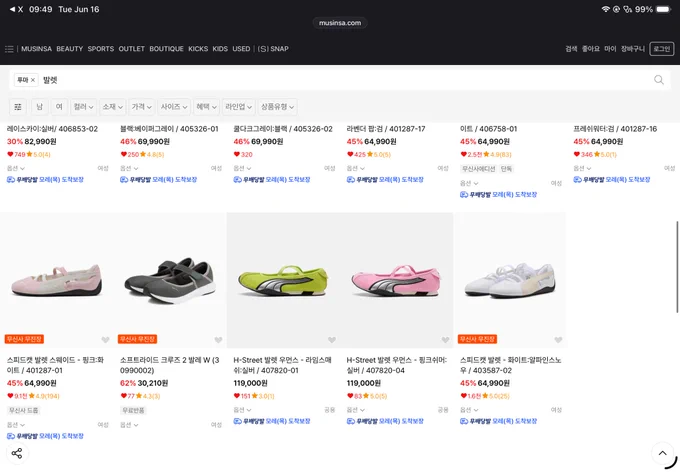Expand the 라인업 lineup filter dropdown

[x=238, y=107]
